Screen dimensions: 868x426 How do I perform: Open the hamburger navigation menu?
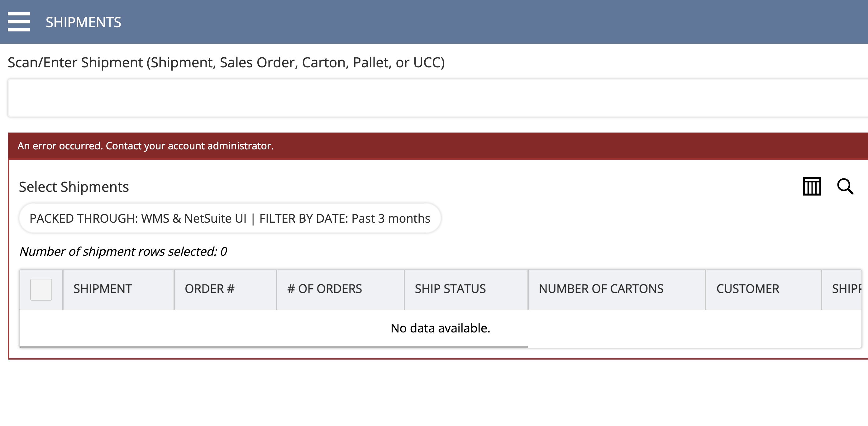[x=19, y=22]
